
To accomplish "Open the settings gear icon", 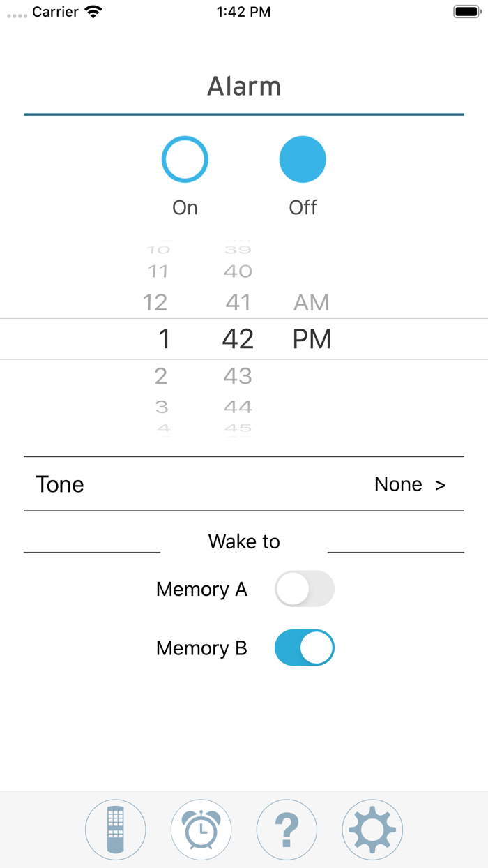I will 372,830.
